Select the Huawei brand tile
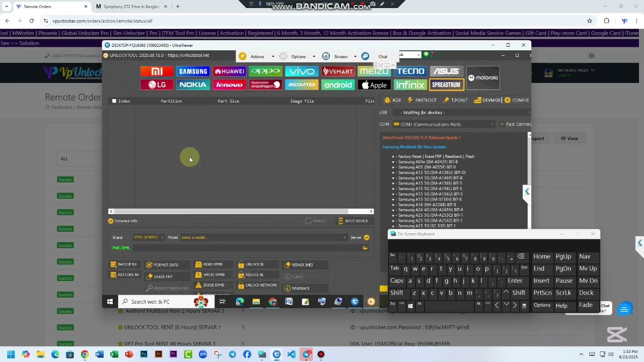Viewport: 644px width, 362px height. pyautogui.click(x=229, y=71)
